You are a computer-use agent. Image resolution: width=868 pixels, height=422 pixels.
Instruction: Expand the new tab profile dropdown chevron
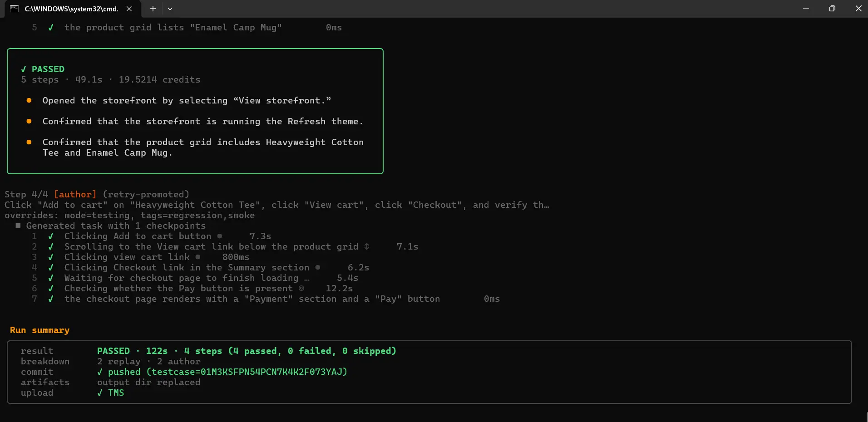click(170, 9)
